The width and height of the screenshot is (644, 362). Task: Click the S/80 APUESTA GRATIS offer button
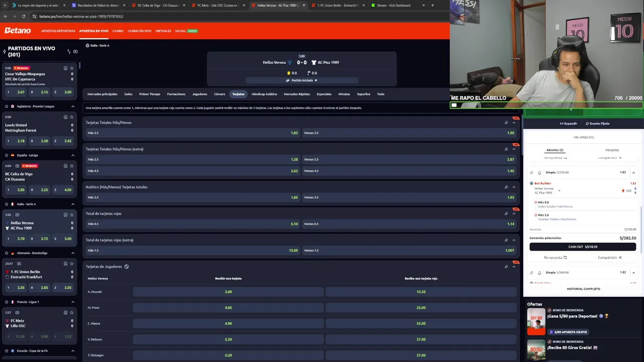point(568,332)
